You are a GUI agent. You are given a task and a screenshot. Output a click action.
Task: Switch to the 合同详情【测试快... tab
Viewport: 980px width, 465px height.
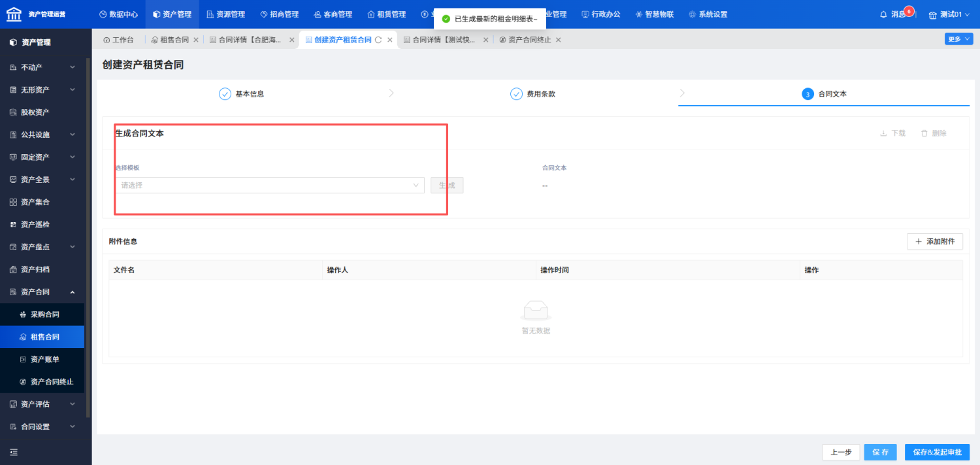[x=440, y=40]
